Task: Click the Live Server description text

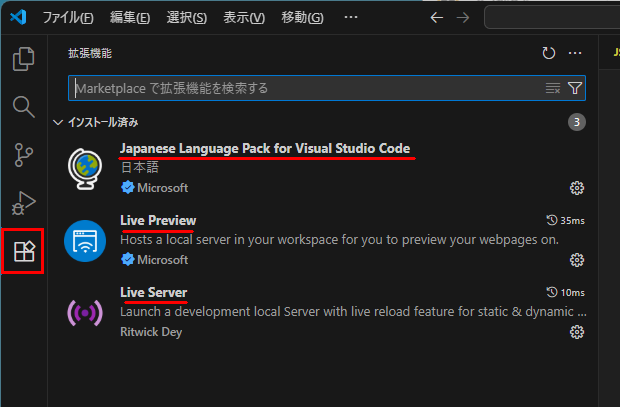Action: [353, 312]
